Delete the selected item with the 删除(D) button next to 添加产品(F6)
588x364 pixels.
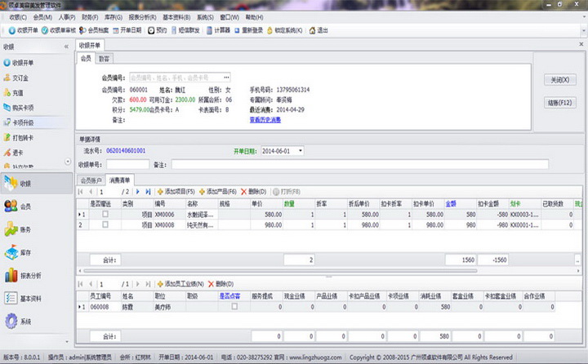(253, 192)
